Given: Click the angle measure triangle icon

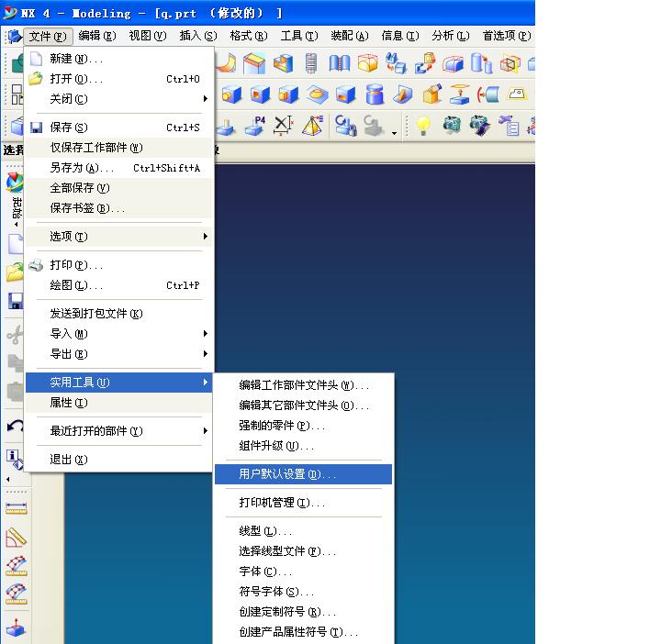Looking at the screenshot, I should point(16,538).
